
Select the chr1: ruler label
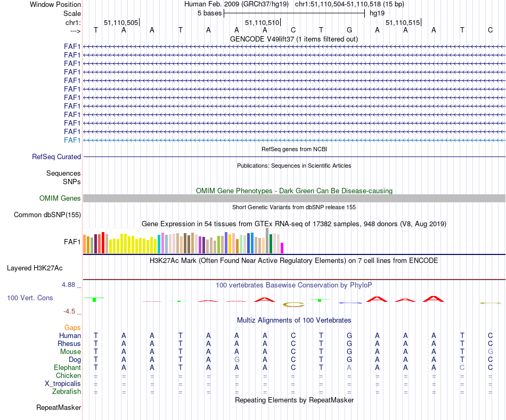73,22
